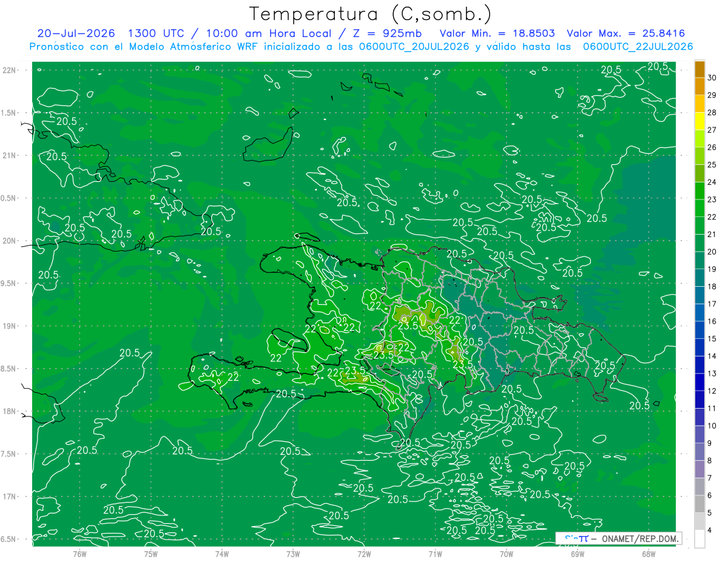The width and height of the screenshot is (728, 562).
Task: Click the "Valor Max. = 25.8416" value
Action: (x=626, y=33)
